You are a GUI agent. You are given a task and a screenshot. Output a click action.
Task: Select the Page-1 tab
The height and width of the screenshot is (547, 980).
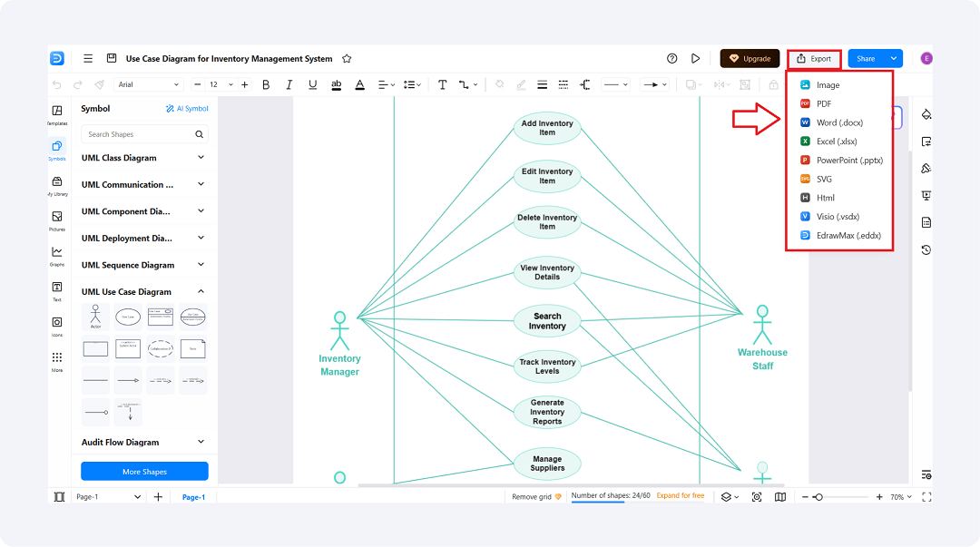coord(194,497)
